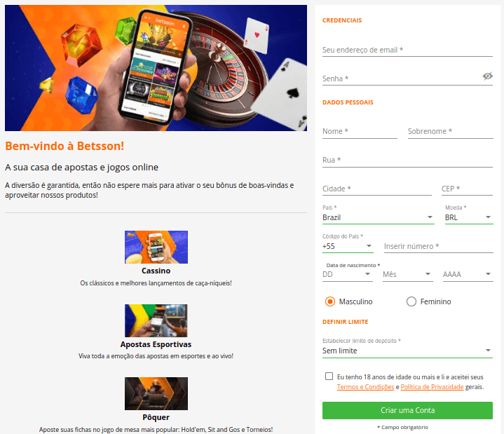Click the Criar uma Conta button
The width and height of the screenshot is (504, 434).
[x=407, y=410]
